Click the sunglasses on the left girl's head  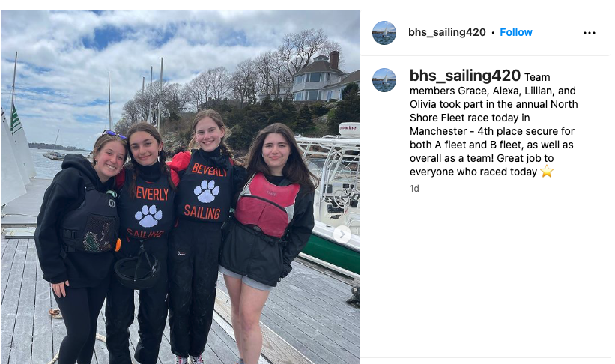pyautogui.click(x=114, y=134)
